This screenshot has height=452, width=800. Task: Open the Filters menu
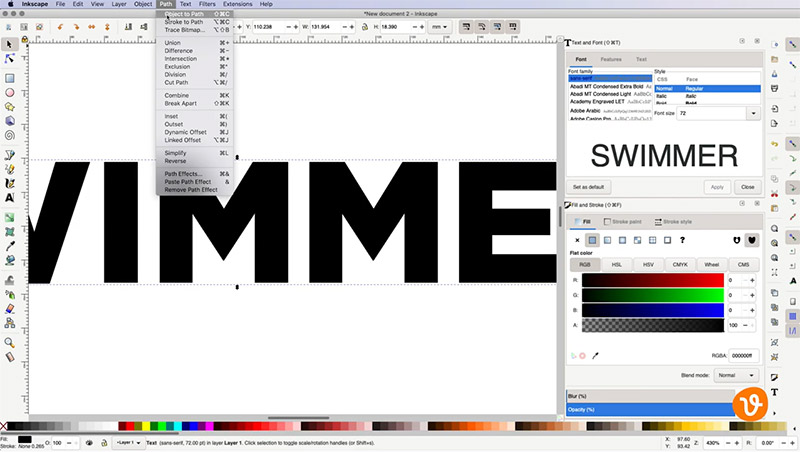tap(207, 4)
